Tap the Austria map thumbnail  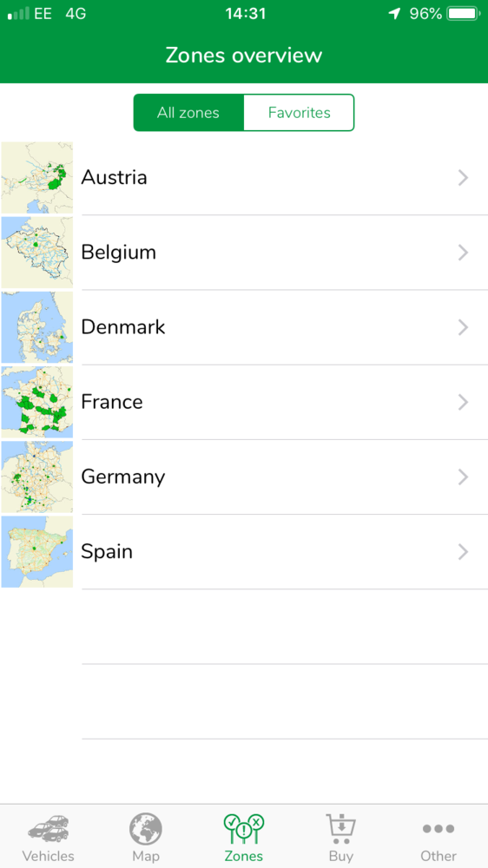[x=37, y=178]
